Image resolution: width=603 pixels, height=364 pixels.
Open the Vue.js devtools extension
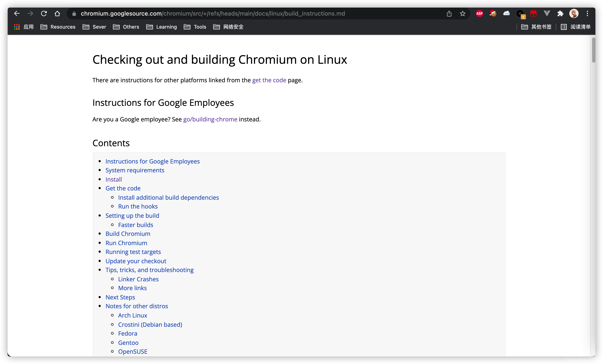[x=547, y=13]
